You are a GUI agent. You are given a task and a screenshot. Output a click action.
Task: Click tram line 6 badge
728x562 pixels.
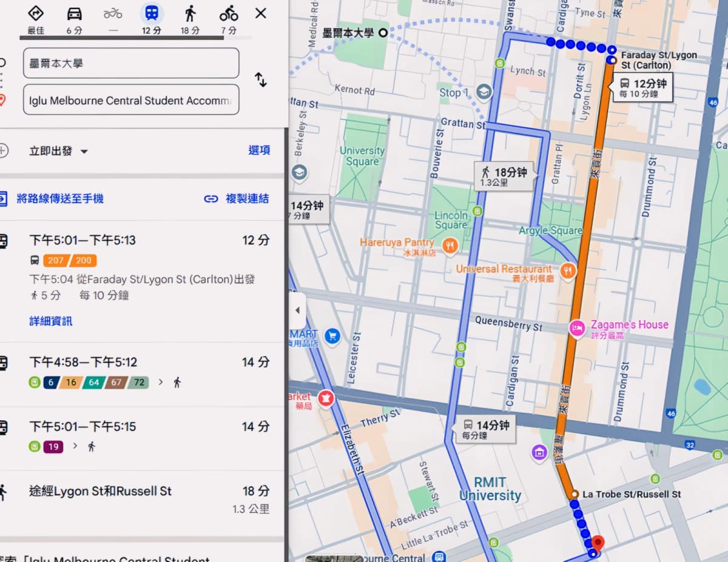[x=51, y=383]
